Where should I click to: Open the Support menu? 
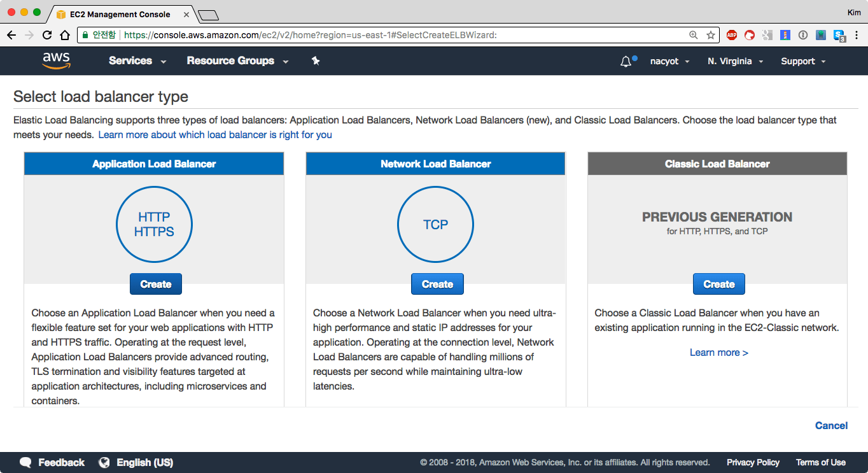point(803,61)
